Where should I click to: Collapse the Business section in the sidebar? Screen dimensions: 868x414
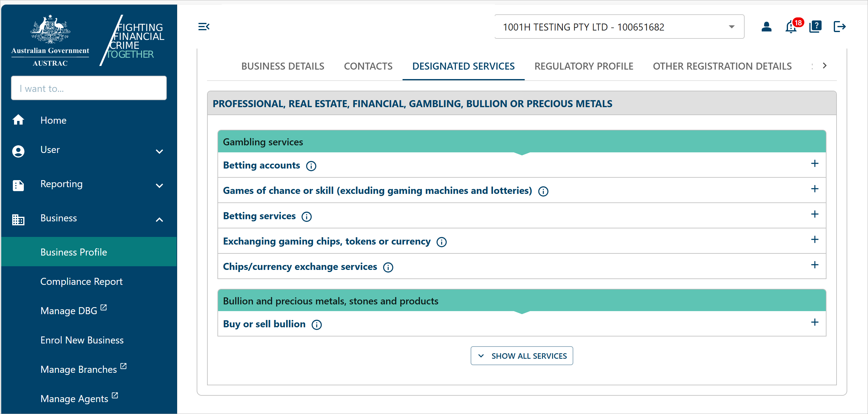159,219
